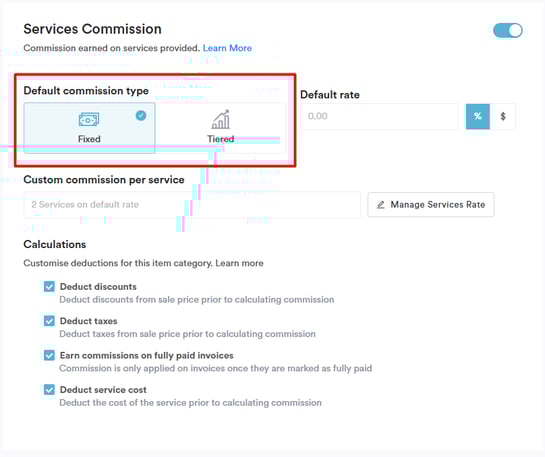Viewport: 545px width, 457px height.
Task: Click the pencil icon in Manage Services Rate
Action: pos(381,205)
